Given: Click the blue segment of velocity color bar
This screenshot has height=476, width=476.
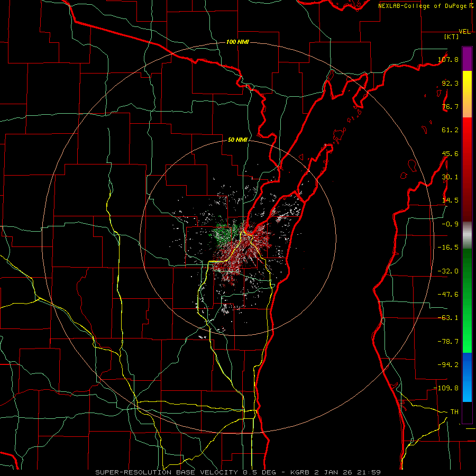Looking at the screenshot, I should 467,377.
